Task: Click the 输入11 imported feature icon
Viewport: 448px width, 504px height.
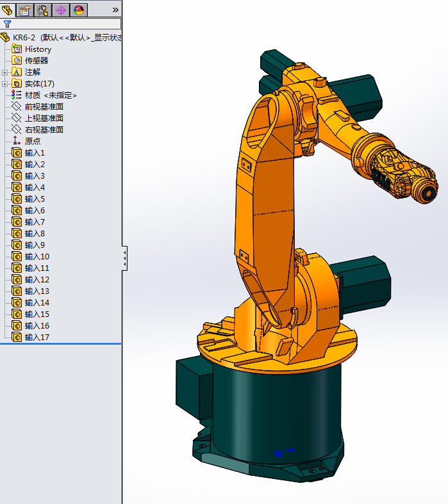Action: click(17, 268)
